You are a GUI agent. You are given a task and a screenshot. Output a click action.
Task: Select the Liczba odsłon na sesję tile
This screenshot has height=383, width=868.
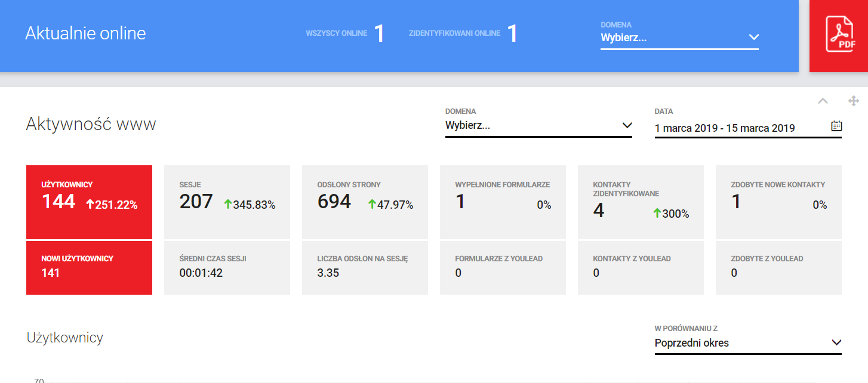click(365, 267)
